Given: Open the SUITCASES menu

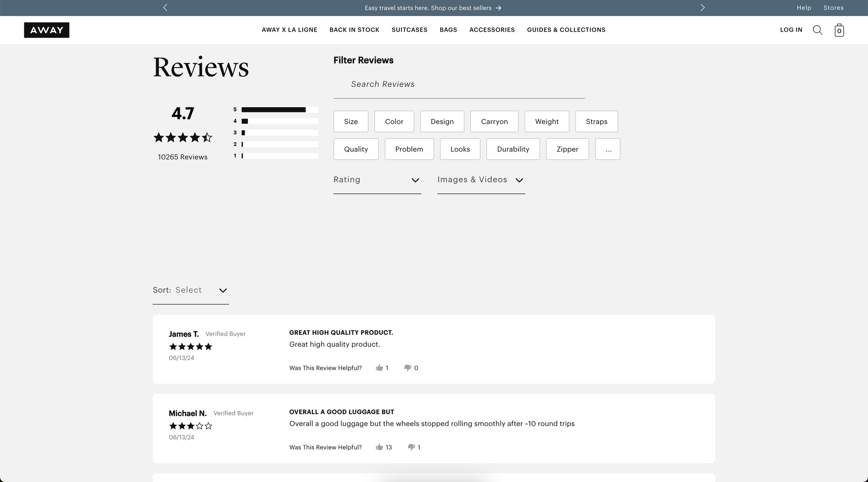Looking at the screenshot, I should coord(409,30).
